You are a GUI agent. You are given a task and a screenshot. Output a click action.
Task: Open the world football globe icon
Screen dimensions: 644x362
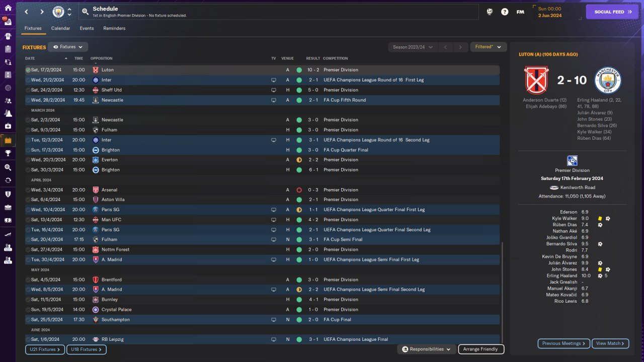(x=490, y=12)
